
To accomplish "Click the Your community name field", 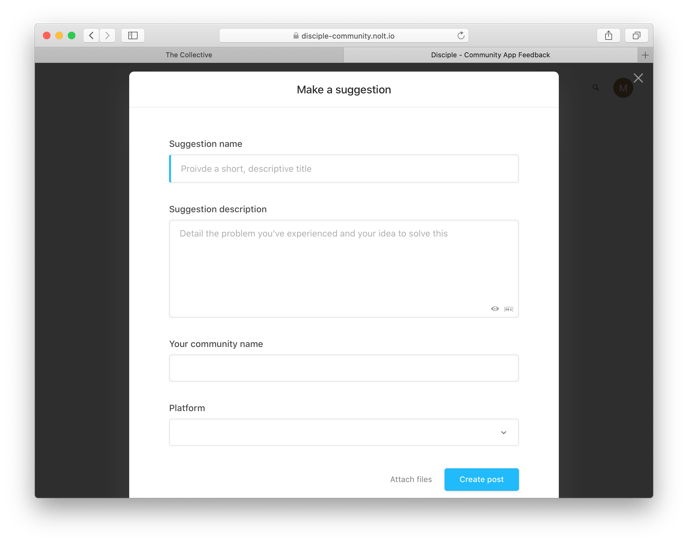I will coord(344,368).
